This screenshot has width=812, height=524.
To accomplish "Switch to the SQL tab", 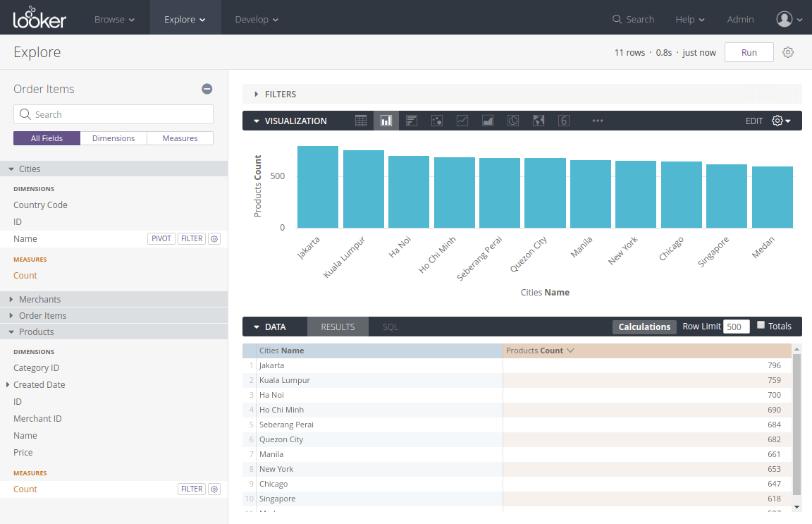I will click(x=390, y=327).
